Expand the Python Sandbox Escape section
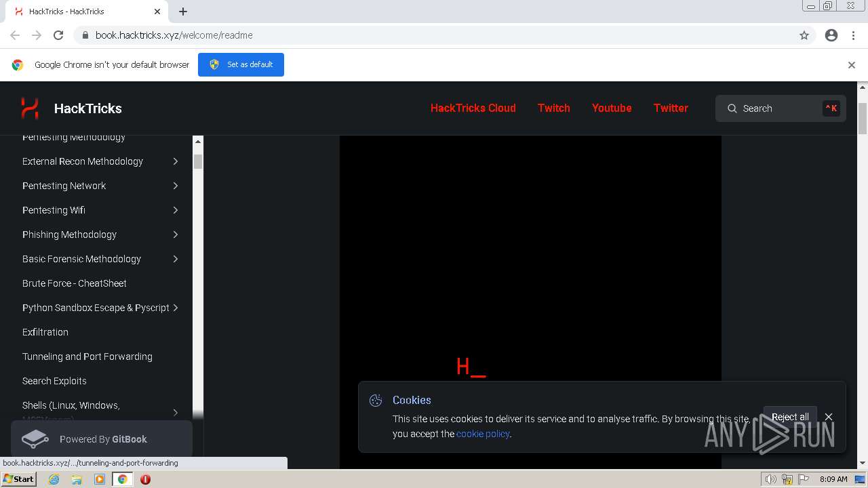This screenshot has height=488, width=868. 175,308
